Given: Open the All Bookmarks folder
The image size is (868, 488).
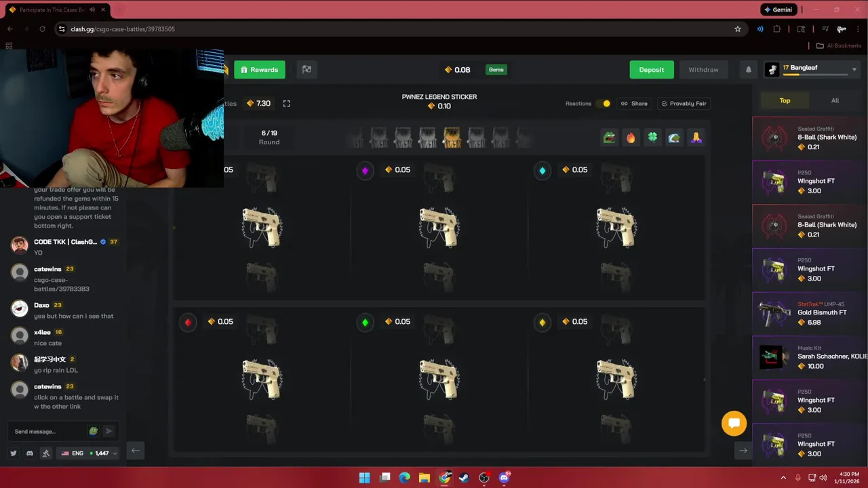Looking at the screenshot, I should click(x=838, y=45).
